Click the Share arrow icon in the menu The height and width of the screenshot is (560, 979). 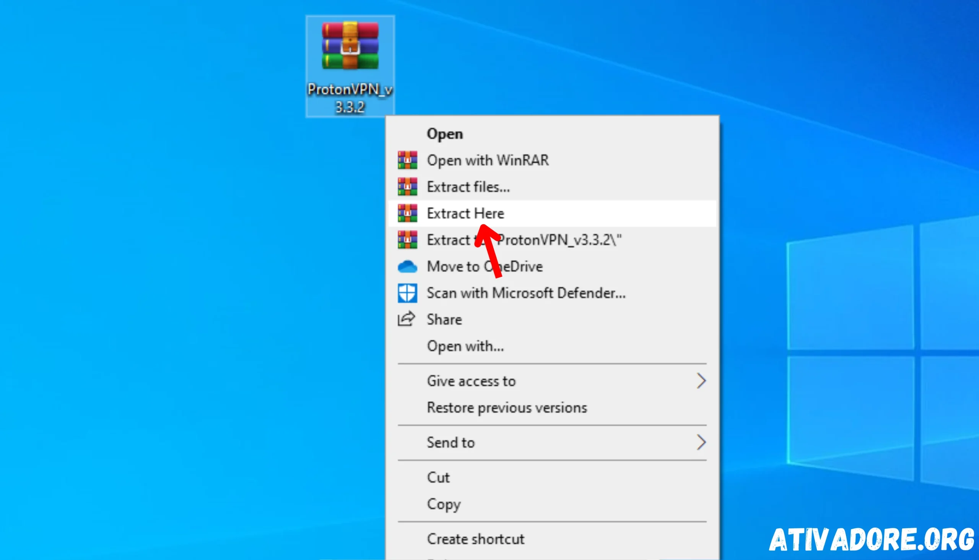pyautogui.click(x=407, y=319)
